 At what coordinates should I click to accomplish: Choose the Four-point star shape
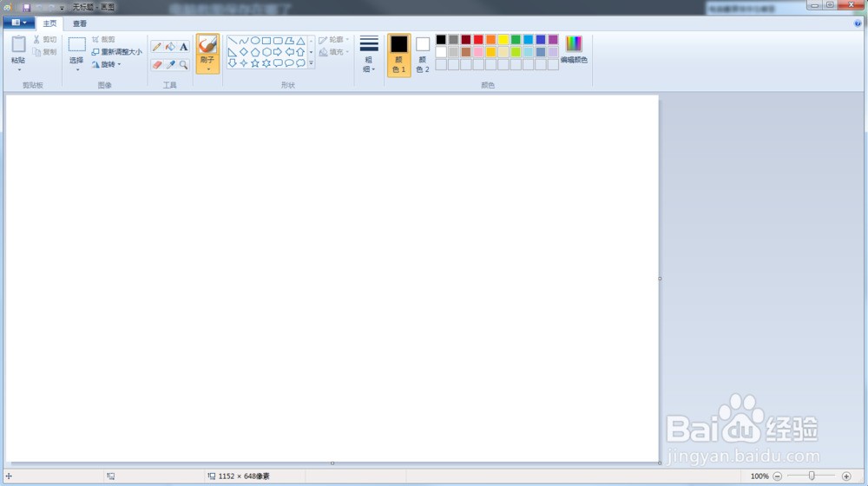click(244, 63)
